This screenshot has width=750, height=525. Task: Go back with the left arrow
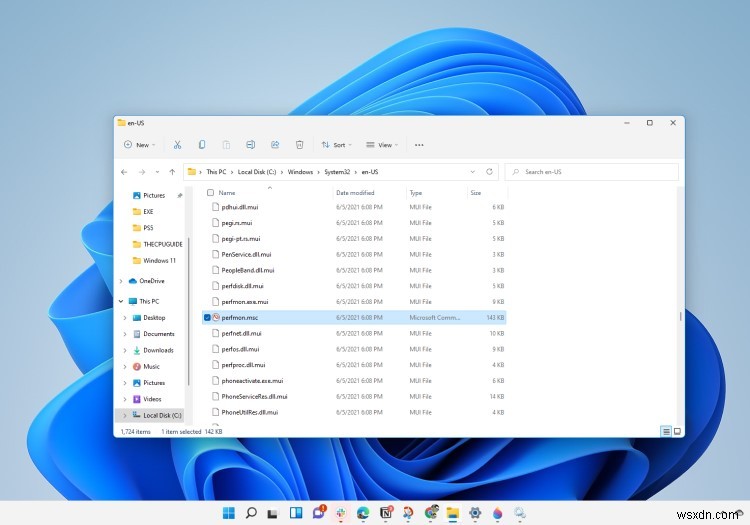(124, 172)
